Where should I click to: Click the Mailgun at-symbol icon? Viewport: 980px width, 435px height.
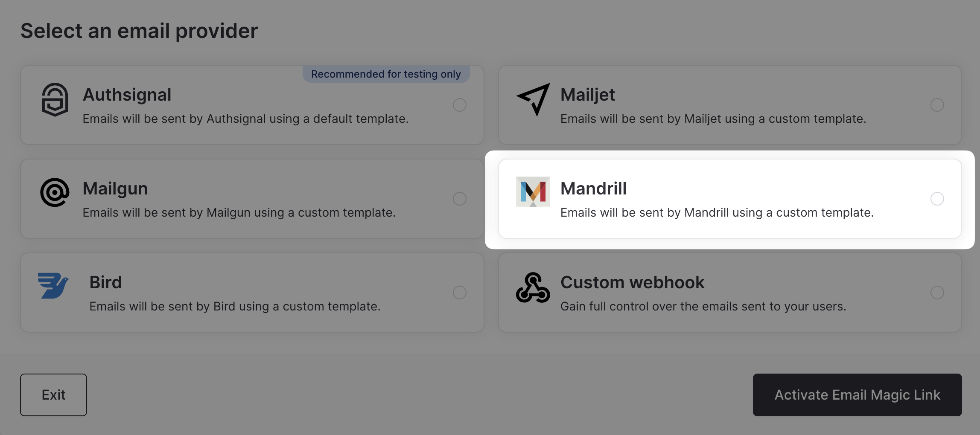pyautogui.click(x=54, y=192)
